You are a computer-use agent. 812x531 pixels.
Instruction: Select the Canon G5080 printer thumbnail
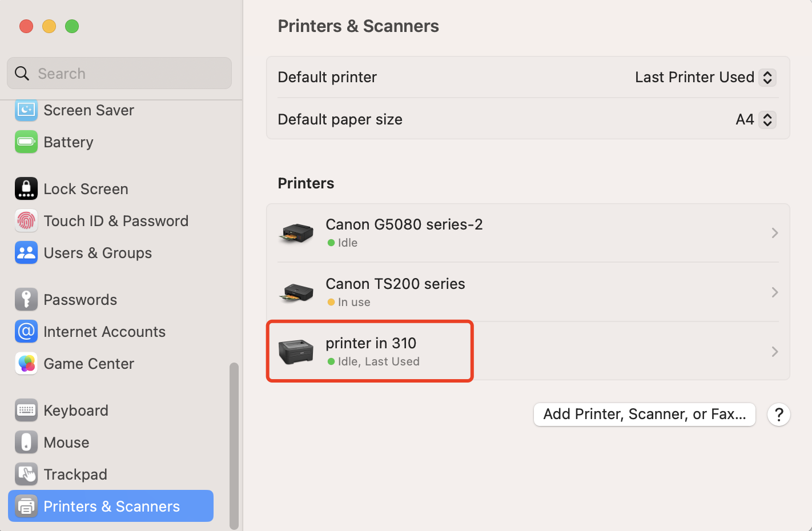click(x=296, y=232)
